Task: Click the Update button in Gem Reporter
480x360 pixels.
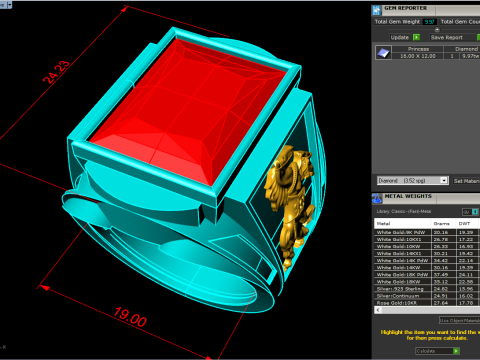Action: click(x=400, y=37)
